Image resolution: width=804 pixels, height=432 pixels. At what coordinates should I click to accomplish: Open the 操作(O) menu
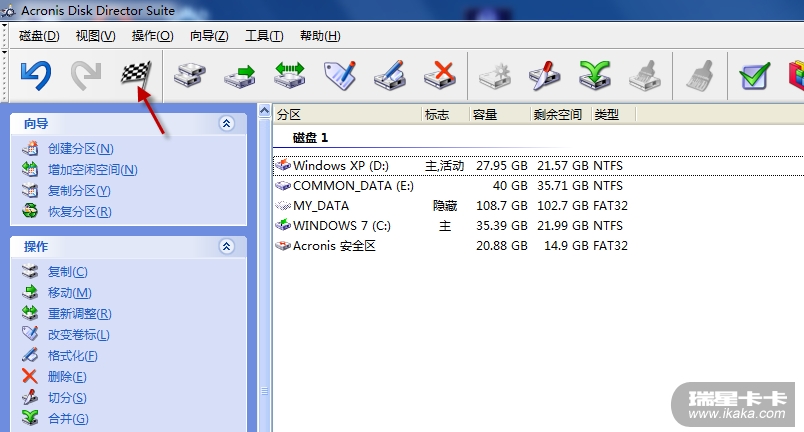point(152,36)
